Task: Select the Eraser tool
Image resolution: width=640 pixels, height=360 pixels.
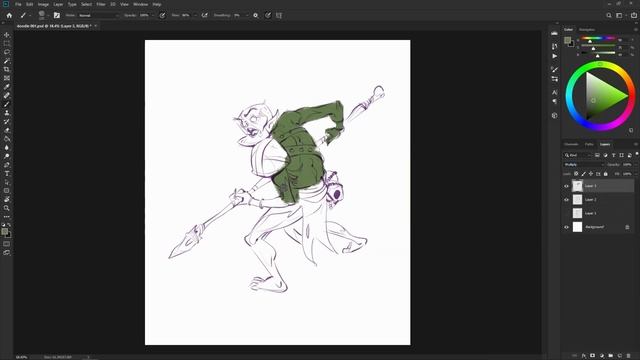Action: pos(7,130)
